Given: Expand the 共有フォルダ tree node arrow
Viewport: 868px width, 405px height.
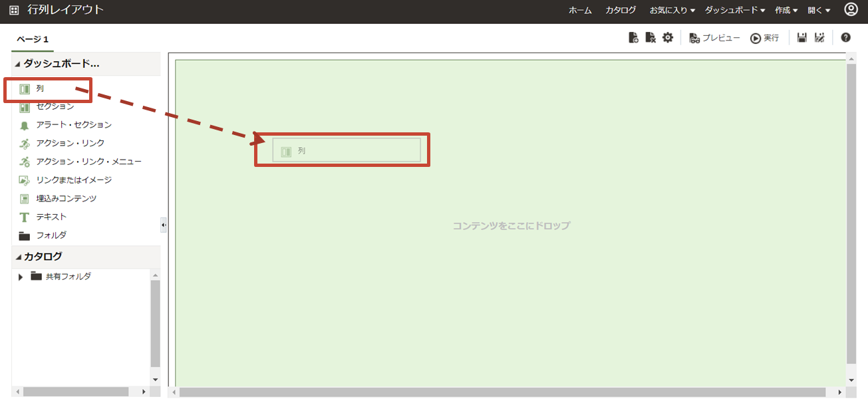Looking at the screenshot, I should (21, 277).
